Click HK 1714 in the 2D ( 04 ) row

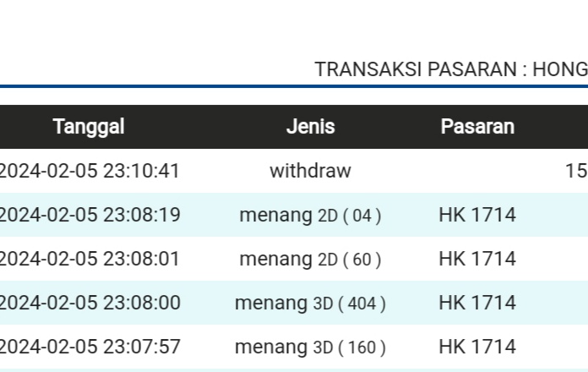477,215
